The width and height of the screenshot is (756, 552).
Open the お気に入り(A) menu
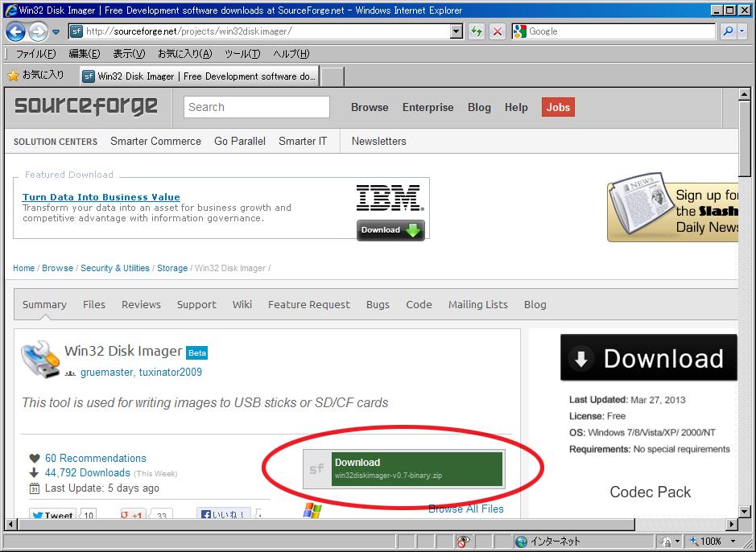[x=184, y=53]
